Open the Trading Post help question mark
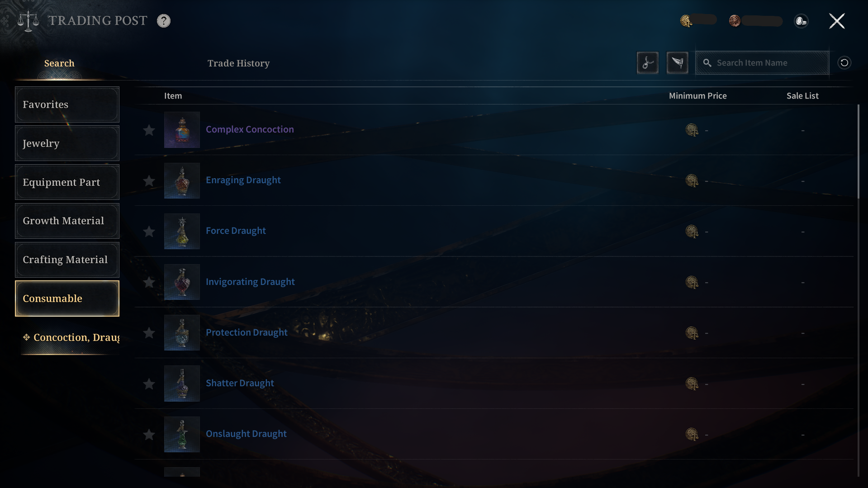Screen dimensions: 868x488 tap(164, 21)
